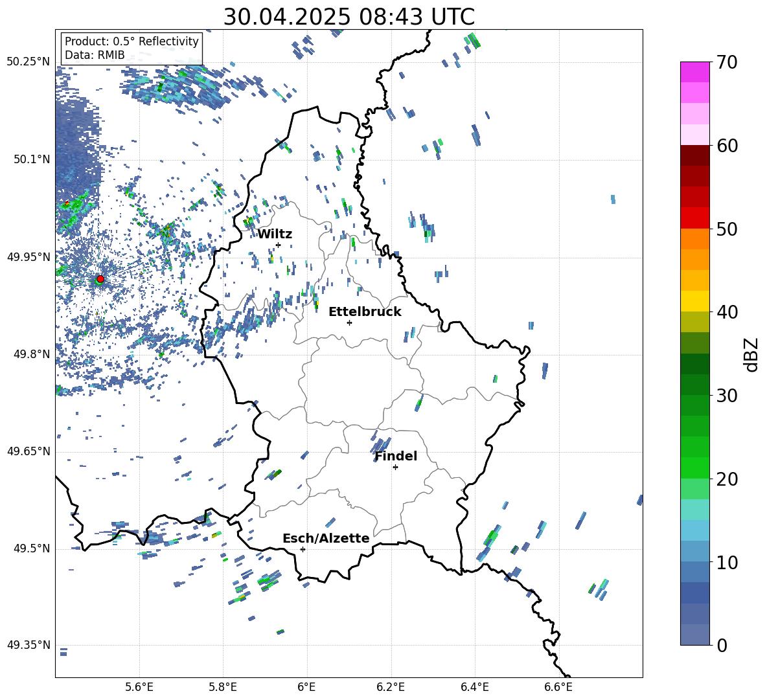Click the 10 tick on colorbar
This screenshot has width=767, height=700.
(727, 562)
